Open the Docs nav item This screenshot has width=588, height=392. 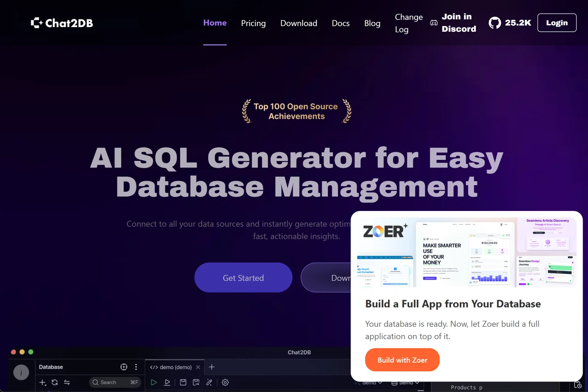coord(341,23)
